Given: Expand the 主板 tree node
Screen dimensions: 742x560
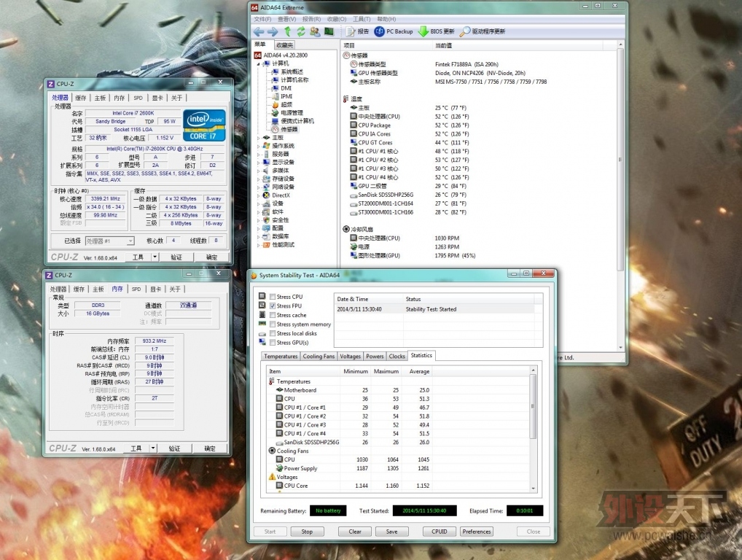Looking at the screenshot, I should pyautogui.click(x=258, y=138).
